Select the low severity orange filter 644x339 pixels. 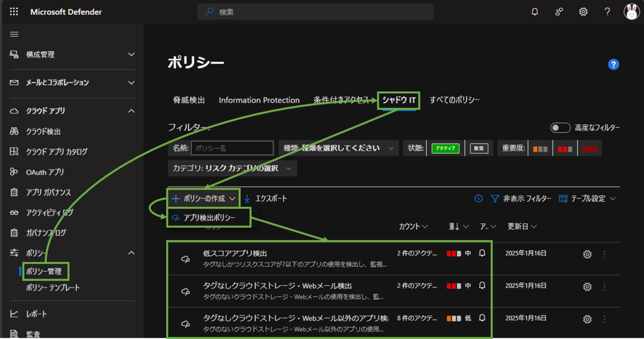click(x=540, y=149)
